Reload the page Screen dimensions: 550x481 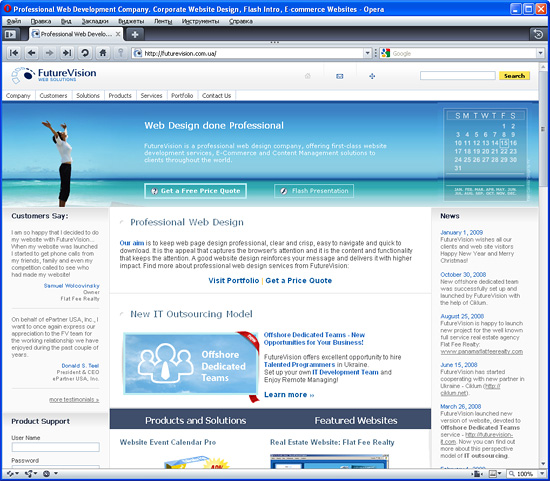85,53
